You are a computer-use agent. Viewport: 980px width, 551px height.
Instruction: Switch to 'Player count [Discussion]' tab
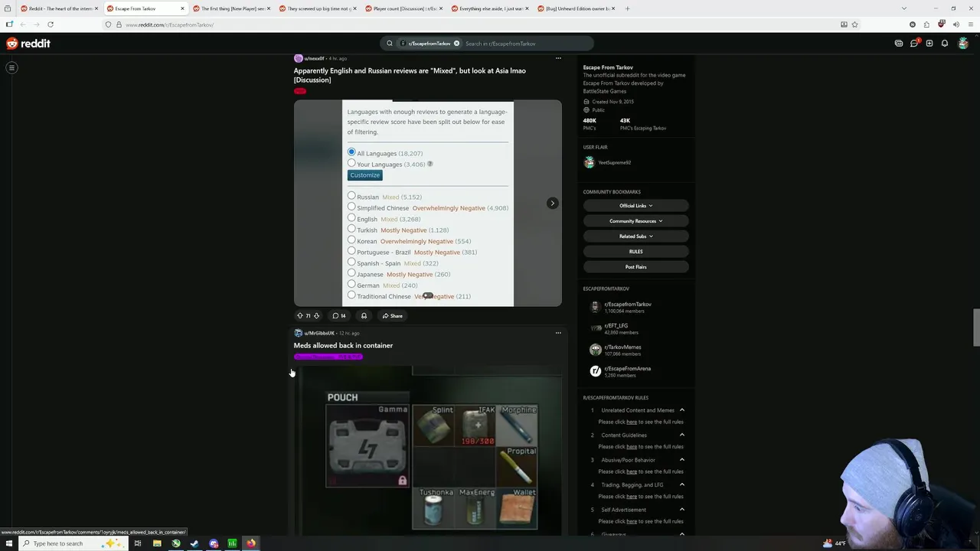(x=403, y=8)
